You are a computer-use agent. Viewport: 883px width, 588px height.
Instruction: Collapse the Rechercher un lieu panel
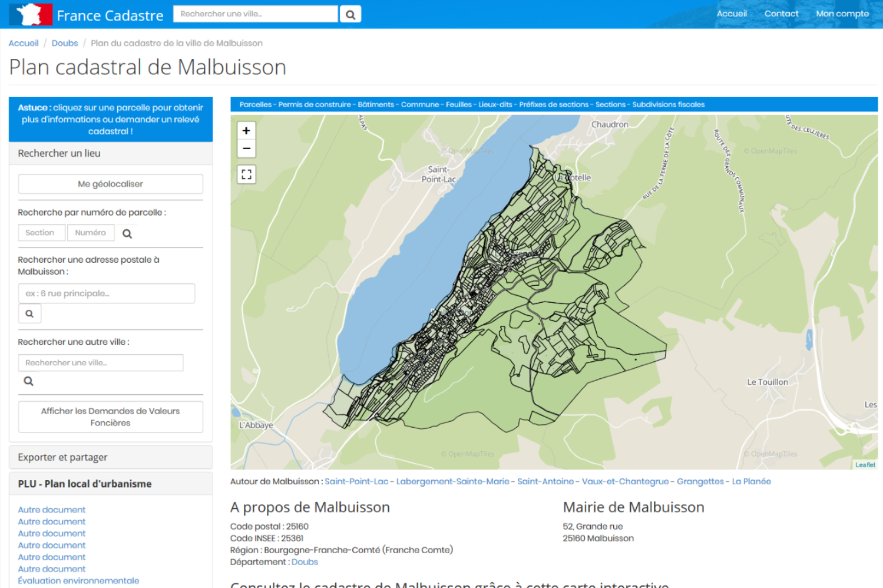[58, 153]
